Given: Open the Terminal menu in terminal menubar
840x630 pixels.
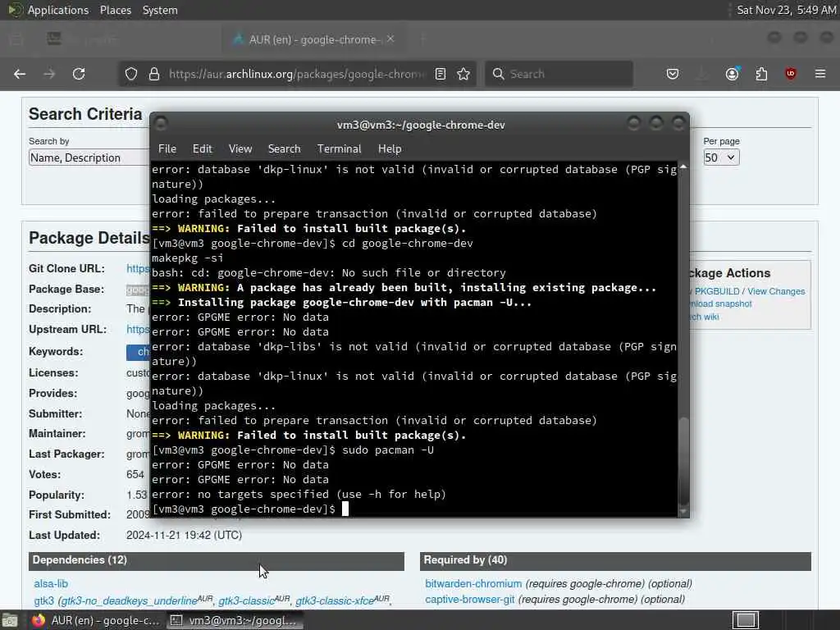Looking at the screenshot, I should (x=339, y=149).
